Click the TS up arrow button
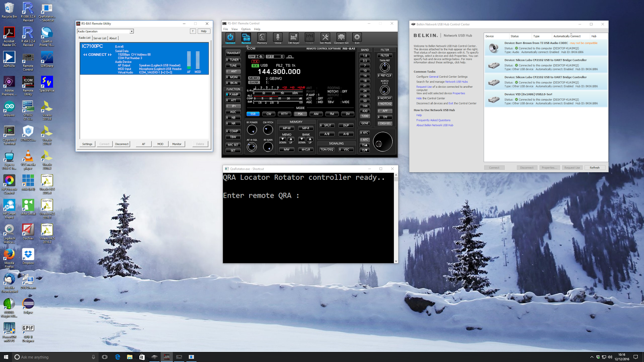This screenshot has width=644, height=362. click(365, 145)
